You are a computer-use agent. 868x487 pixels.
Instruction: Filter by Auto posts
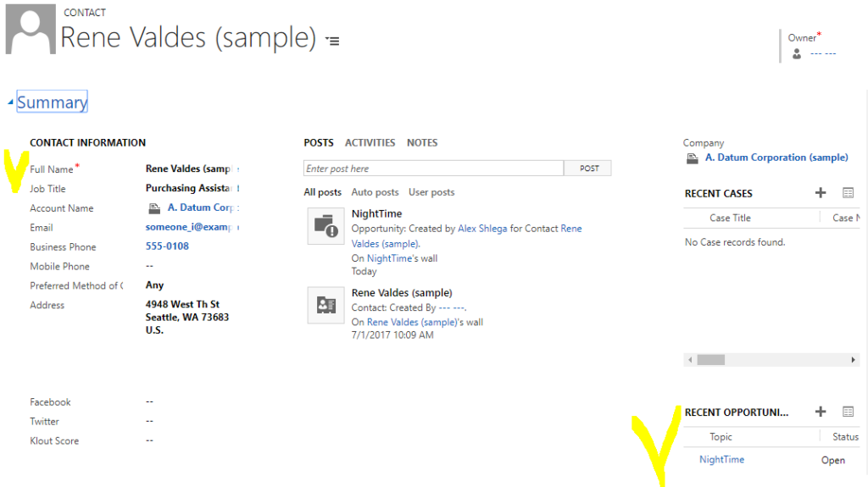(x=375, y=192)
